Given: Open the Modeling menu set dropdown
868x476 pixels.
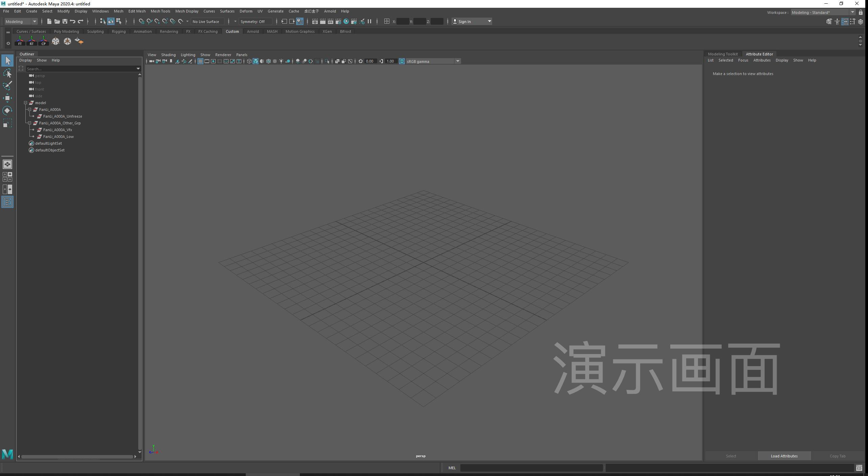Looking at the screenshot, I should tap(21, 21).
